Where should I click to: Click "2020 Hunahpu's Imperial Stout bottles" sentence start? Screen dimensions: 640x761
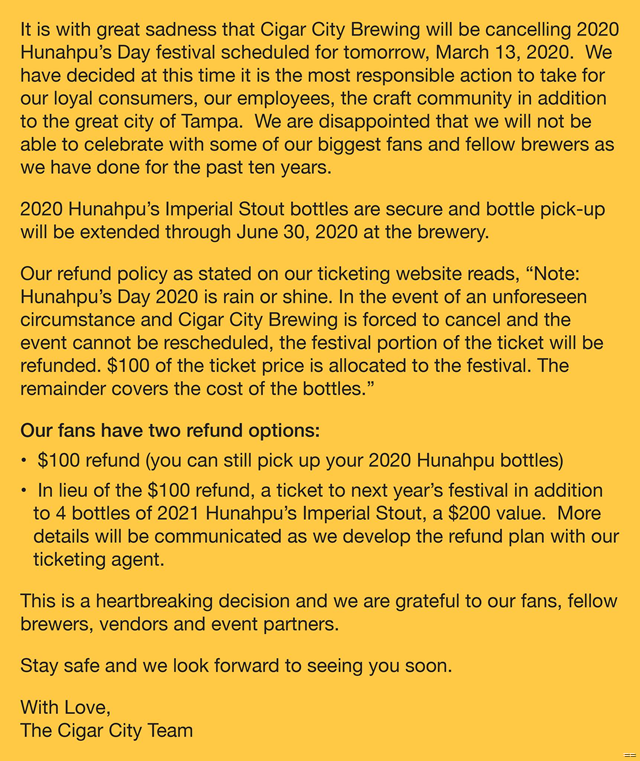click(x=184, y=209)
